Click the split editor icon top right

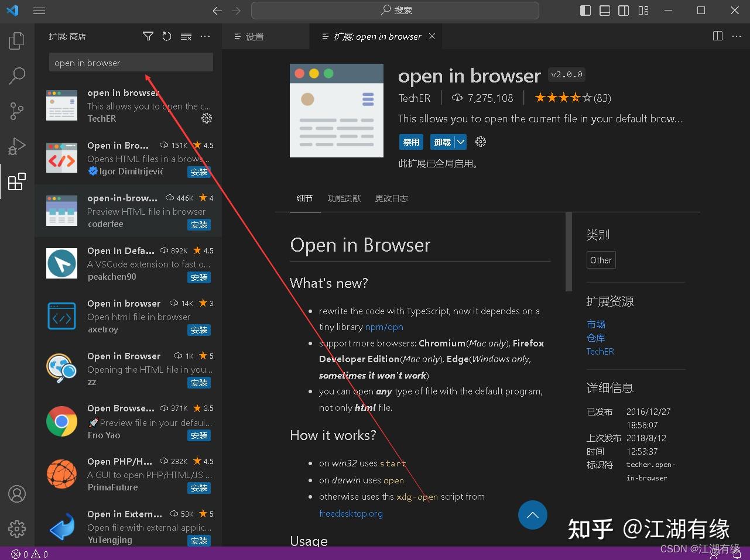717,36
